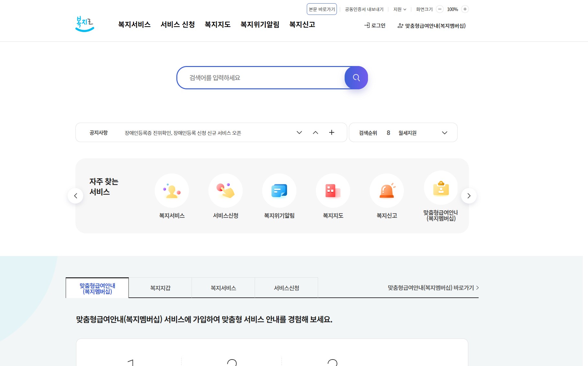Open 맞춤형급여안내(복지멤버십) 바로가기

click(432, 288)
